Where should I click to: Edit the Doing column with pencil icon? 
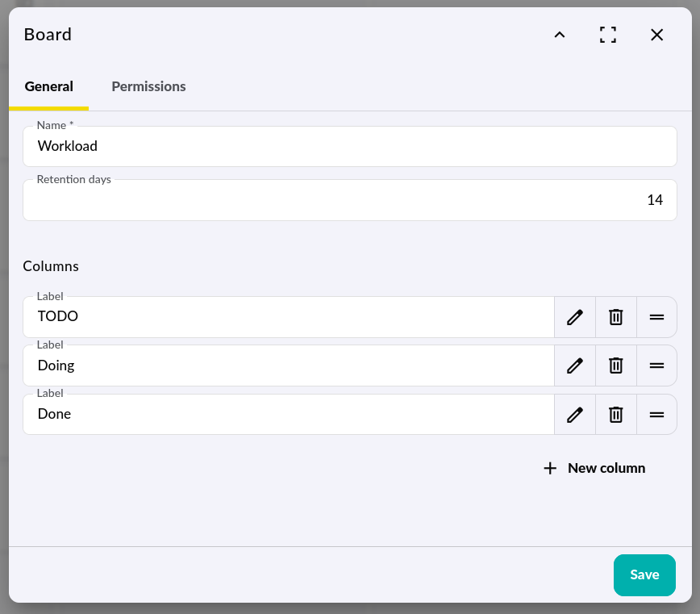(574, 365)
